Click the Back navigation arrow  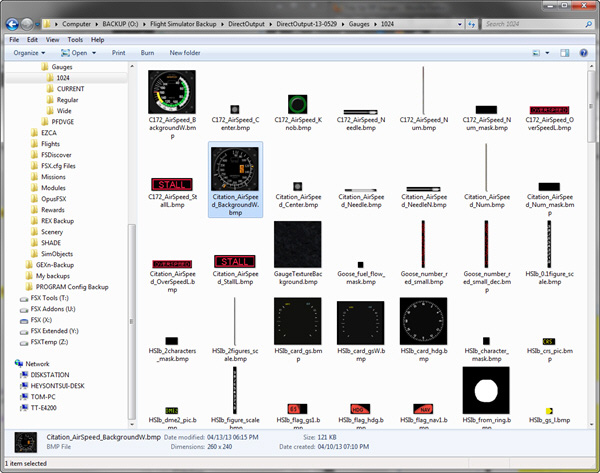(12, 24)
